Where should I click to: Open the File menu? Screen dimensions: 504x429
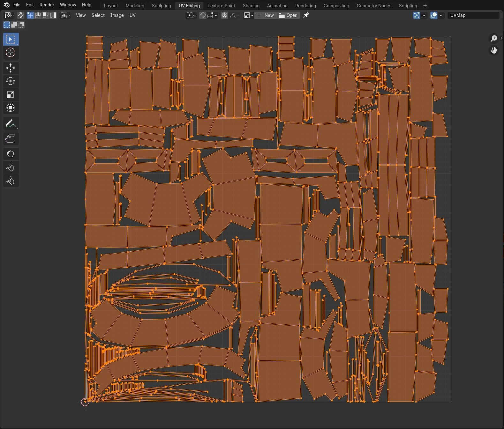[x=17, y=5]
